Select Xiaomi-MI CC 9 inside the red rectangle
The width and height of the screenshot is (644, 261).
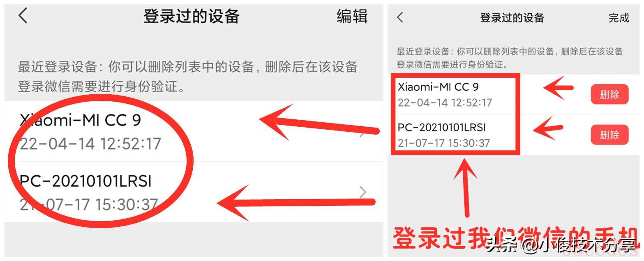[x=438, y=87]
